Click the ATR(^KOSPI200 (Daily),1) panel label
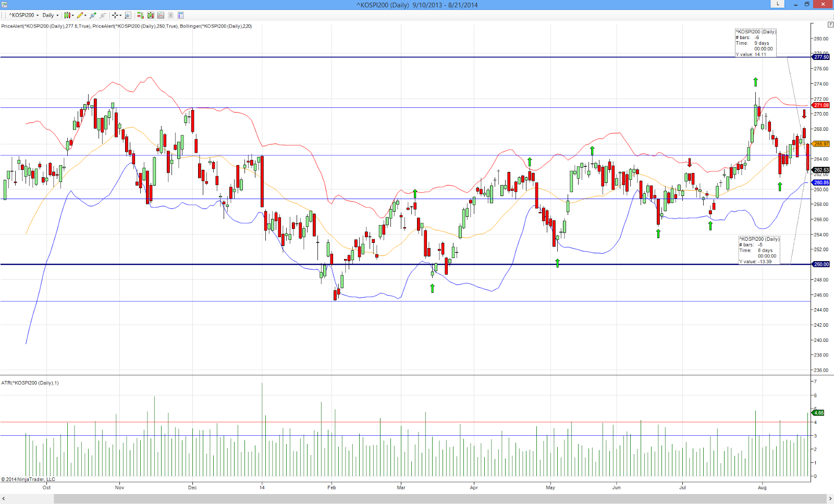 coord(30,383)
